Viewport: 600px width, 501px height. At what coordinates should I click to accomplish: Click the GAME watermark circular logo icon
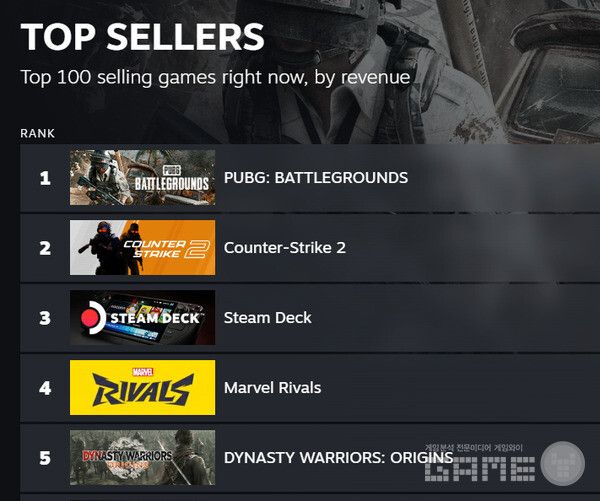562,463
